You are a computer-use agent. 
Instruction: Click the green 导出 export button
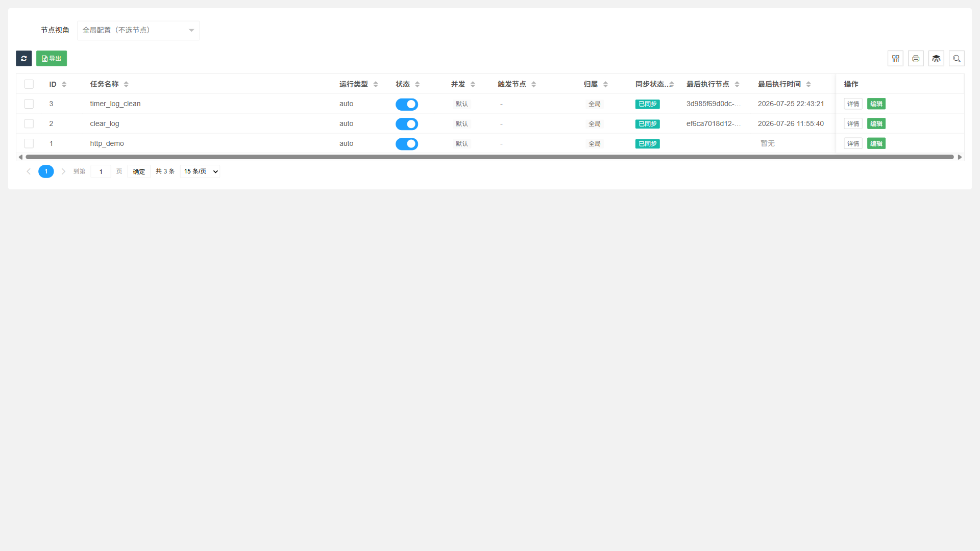tap(52, 59)
